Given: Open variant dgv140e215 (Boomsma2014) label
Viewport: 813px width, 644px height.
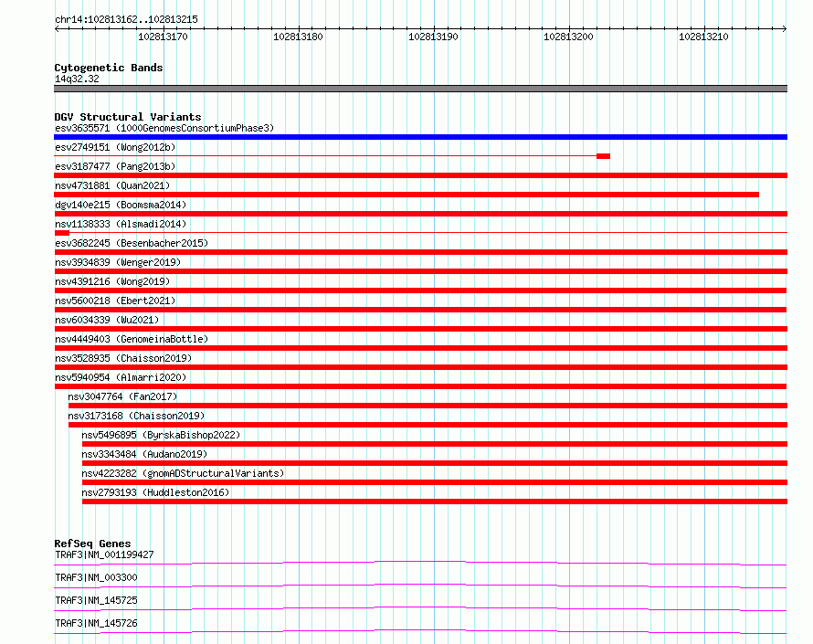Looking at the screenshot, I should pyautogui.click(x=121, y=205).
